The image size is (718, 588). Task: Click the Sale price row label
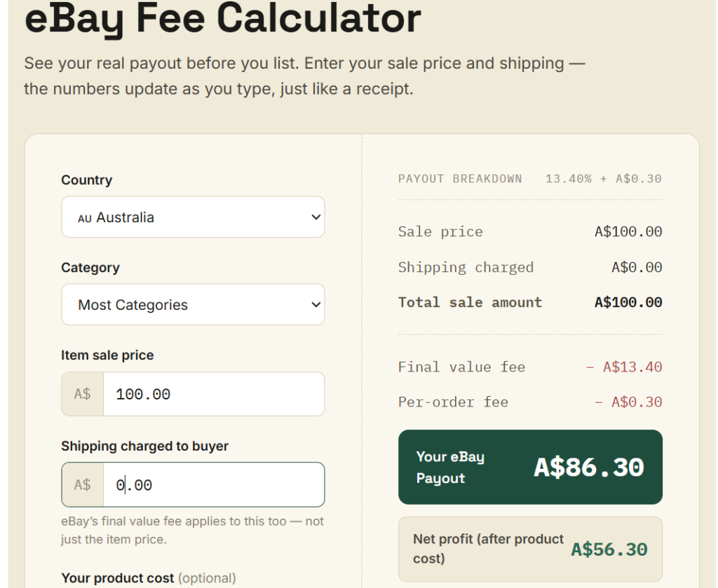pyautogui.click(x=440, y=231)
